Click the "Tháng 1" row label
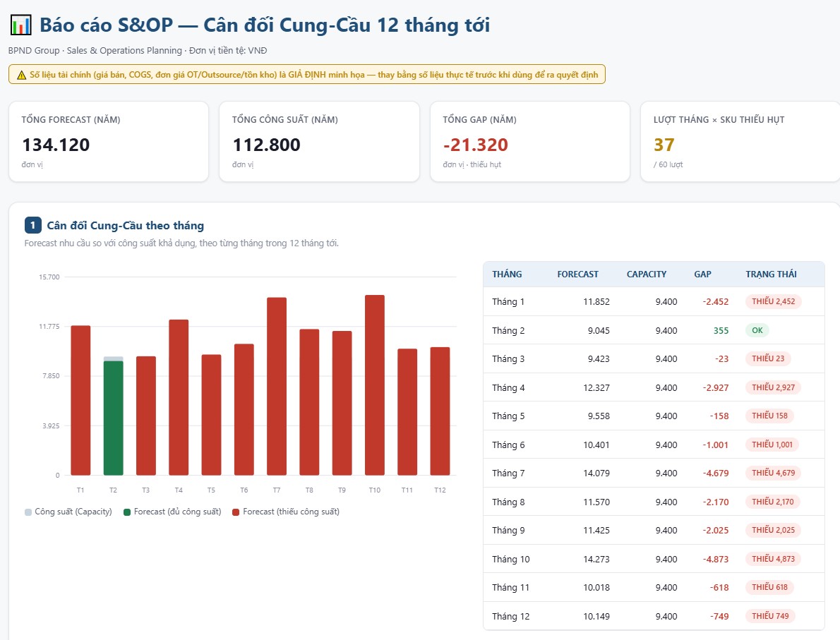This screenshot has width=840, height=640. pos(508,301)
